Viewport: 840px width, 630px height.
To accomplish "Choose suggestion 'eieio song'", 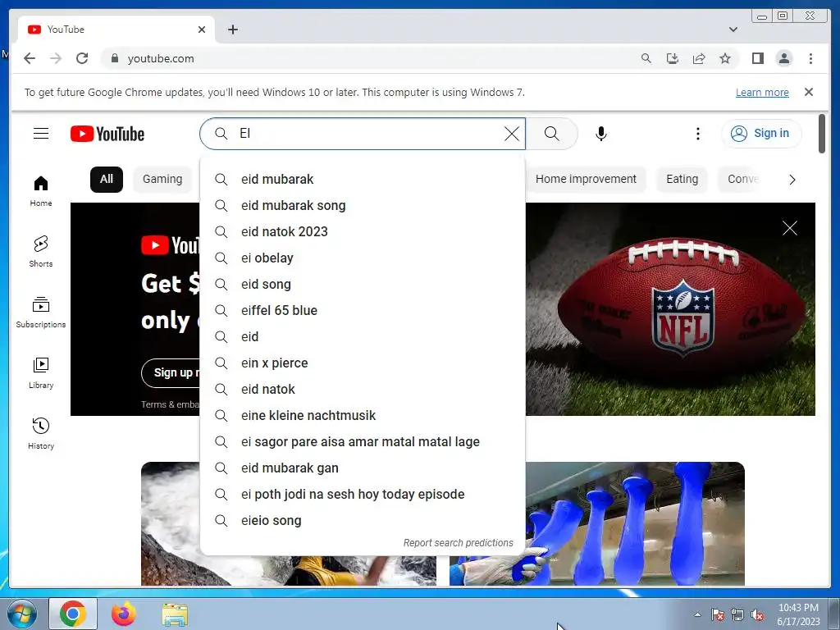I will point(362,520).
